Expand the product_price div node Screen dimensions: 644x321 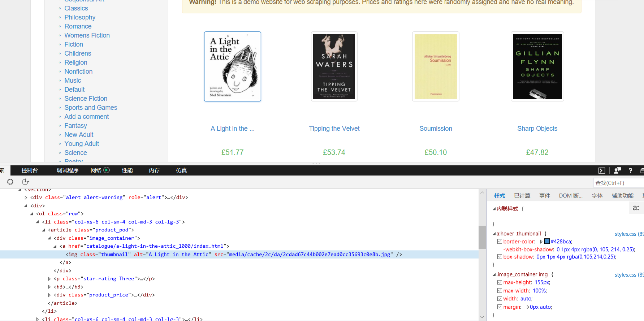coord(49,295)
